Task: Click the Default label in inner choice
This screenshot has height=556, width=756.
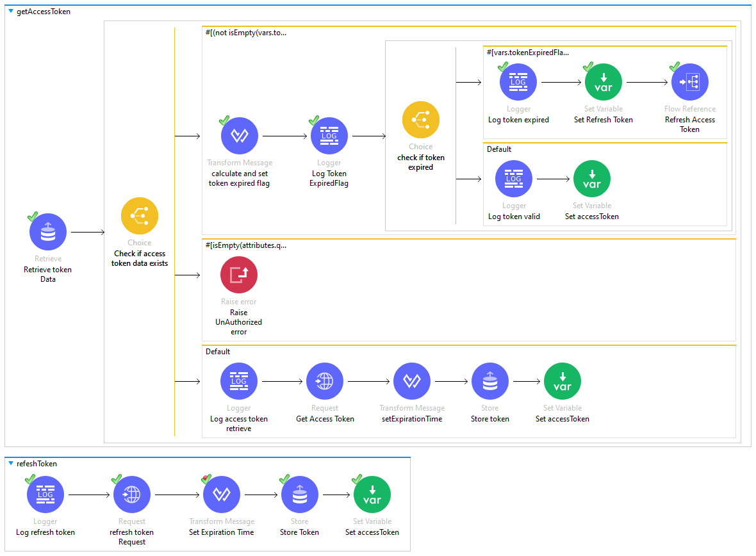Action: click(499, 149)
